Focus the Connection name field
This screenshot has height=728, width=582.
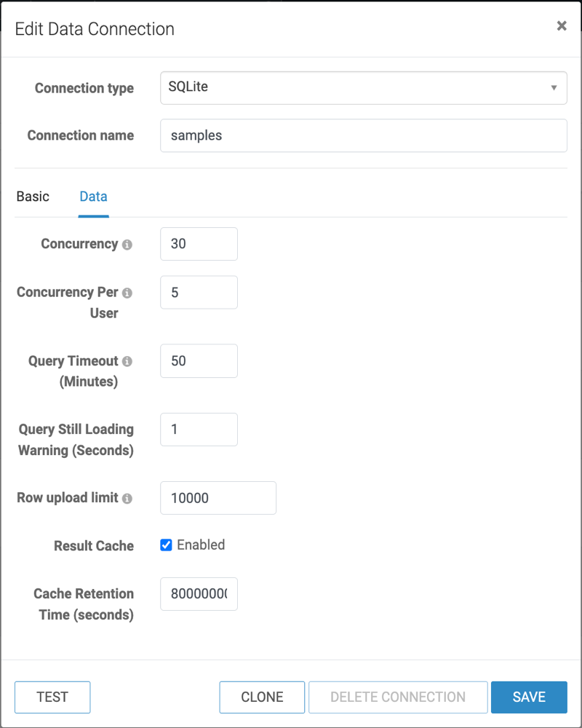pos(364,135)
